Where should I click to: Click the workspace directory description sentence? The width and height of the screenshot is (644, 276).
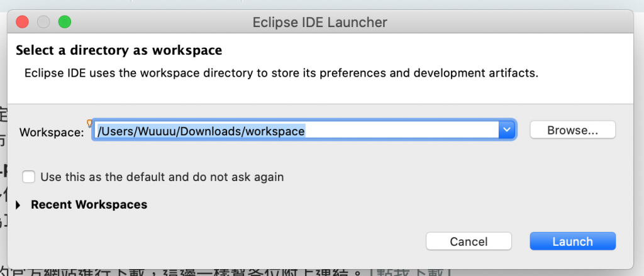(x=281, y=74)
